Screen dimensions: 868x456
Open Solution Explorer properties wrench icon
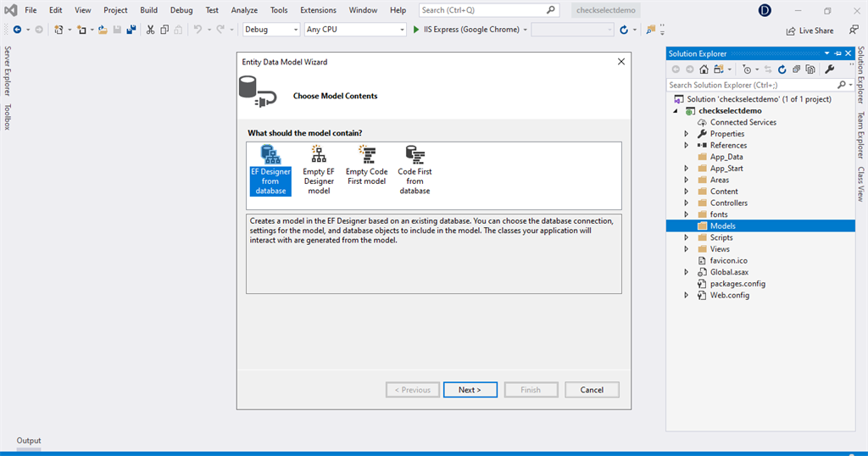click(x=829, y=70)
